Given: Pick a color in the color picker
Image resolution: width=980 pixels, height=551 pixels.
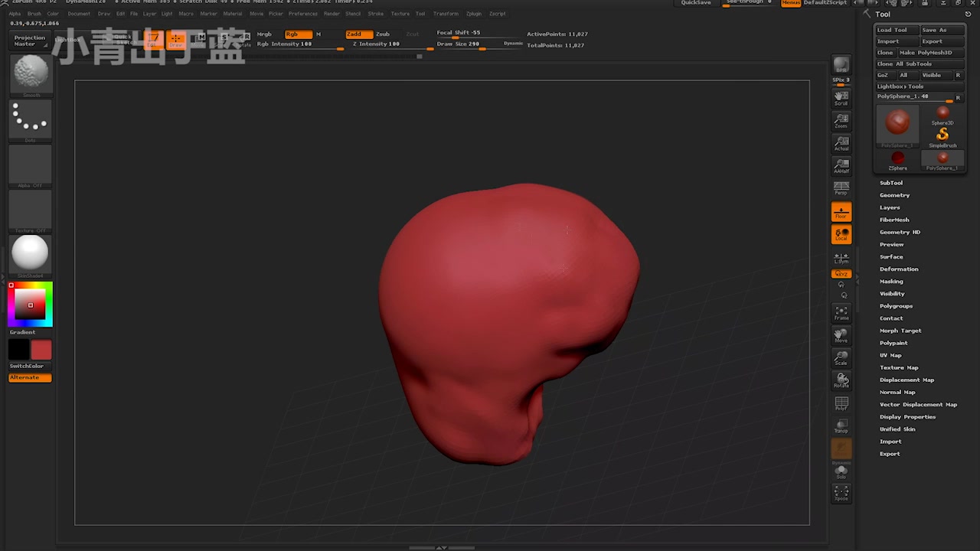Looking at the screenshot, I should click(31, 304).
